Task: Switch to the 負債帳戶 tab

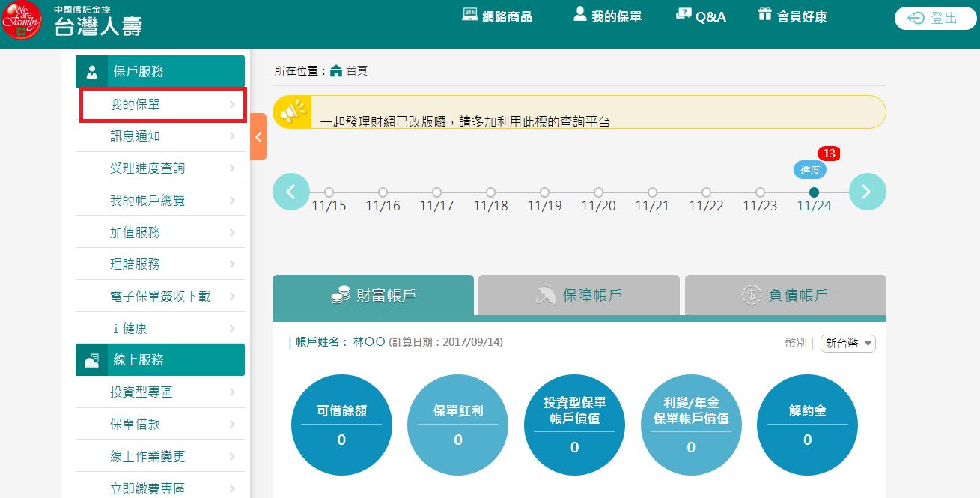Action: 785,295
